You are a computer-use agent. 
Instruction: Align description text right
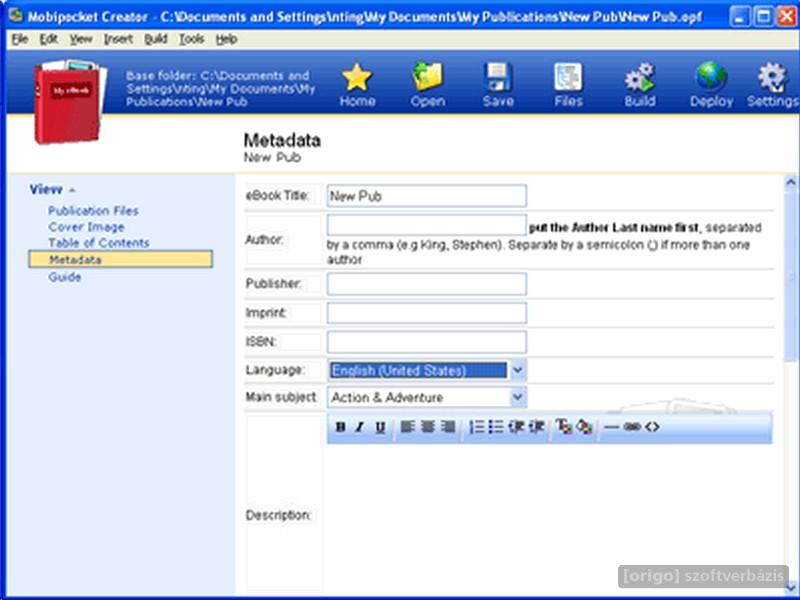pos(447,427)
